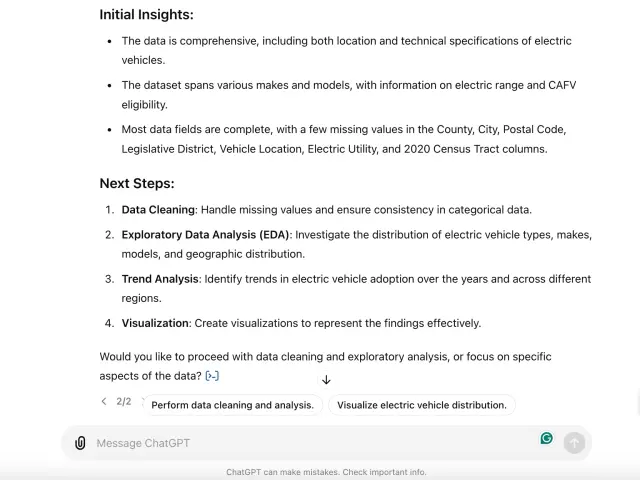
Task: Click bold "Exploratory Data Analysis (EDA)" label
Action: point(206,235)
